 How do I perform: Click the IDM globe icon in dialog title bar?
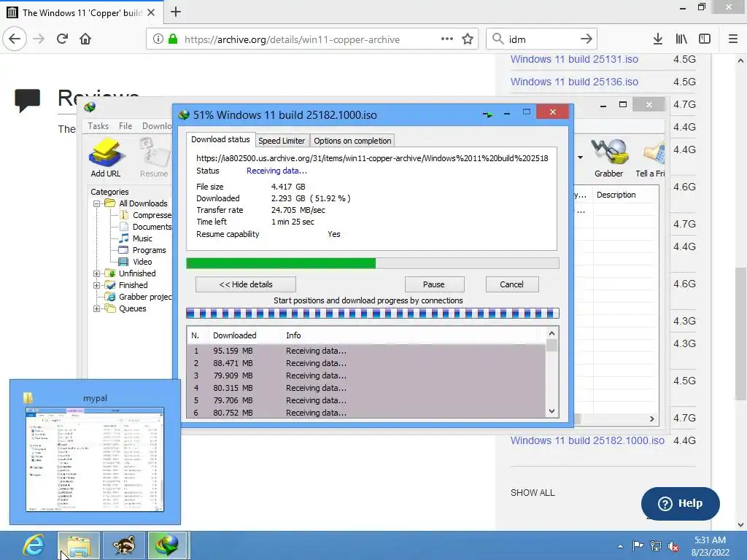point(183,114)
